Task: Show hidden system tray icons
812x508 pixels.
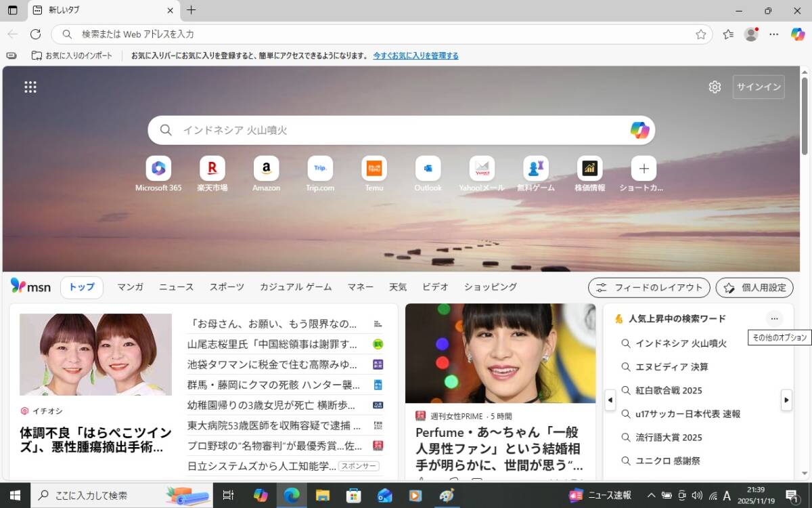Action: pos(652,495)
